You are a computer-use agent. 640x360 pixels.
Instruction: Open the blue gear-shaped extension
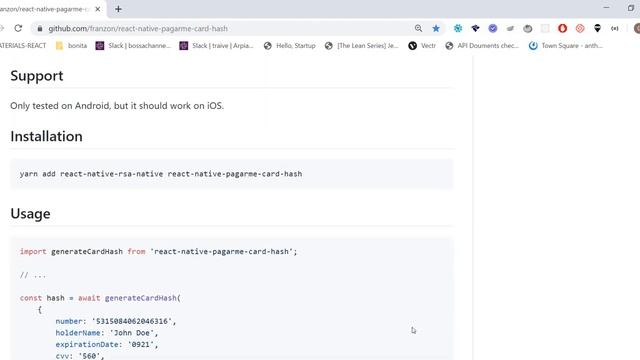tap(458, 28)
